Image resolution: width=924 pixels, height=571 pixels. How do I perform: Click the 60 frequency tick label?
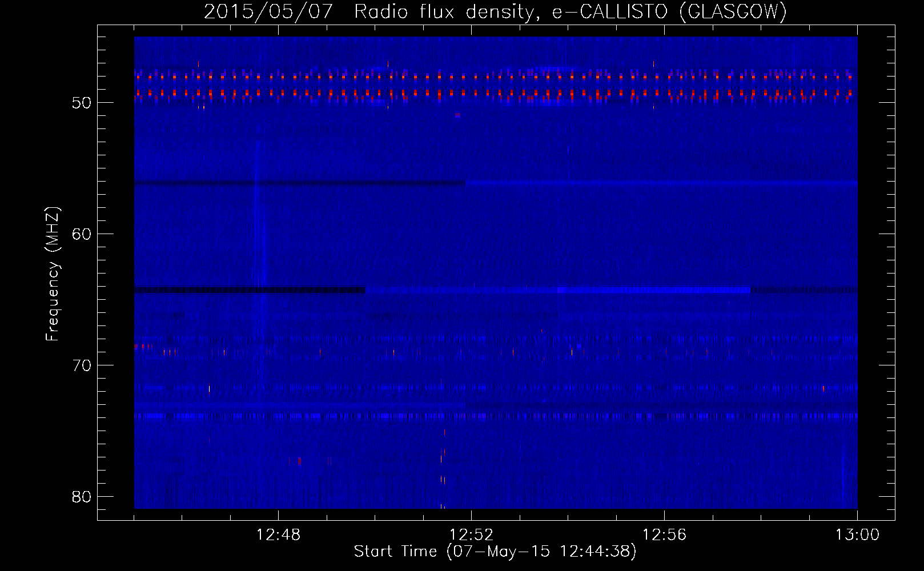click(82, 234)
